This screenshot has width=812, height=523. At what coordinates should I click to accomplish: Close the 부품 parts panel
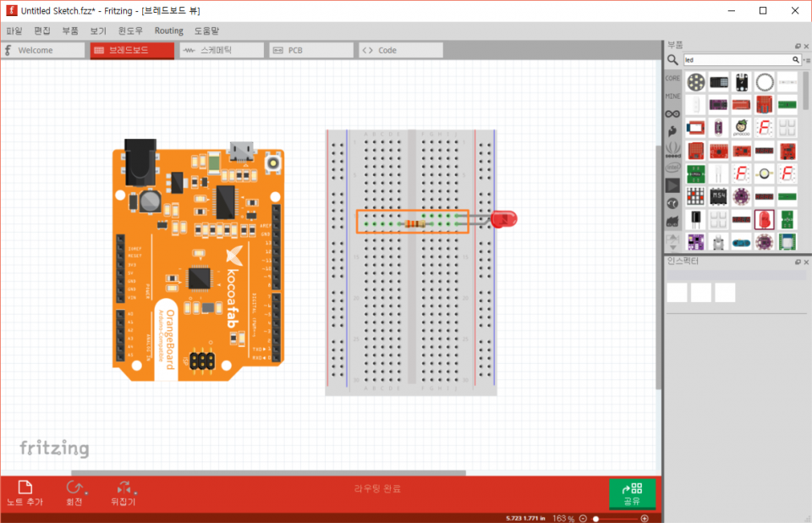click(x=806, y=47)
